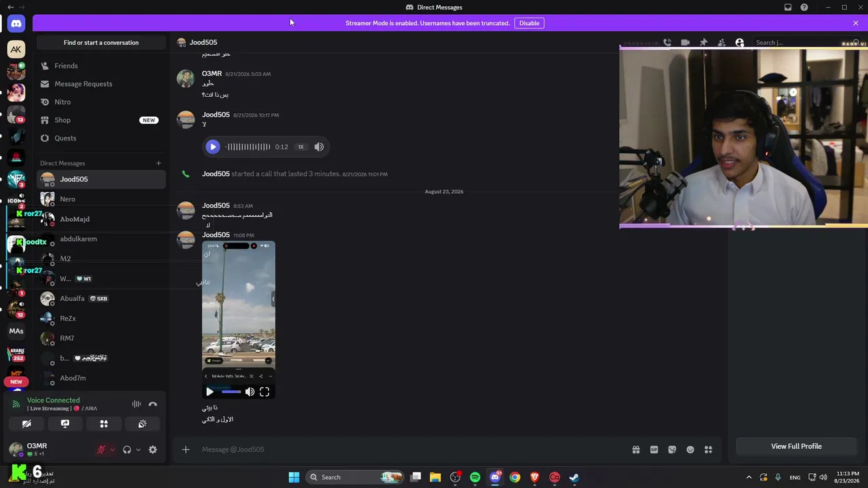Screen dimensions: 868x488
Task: Mute the voice message volume icon
Action: [319, 147]
